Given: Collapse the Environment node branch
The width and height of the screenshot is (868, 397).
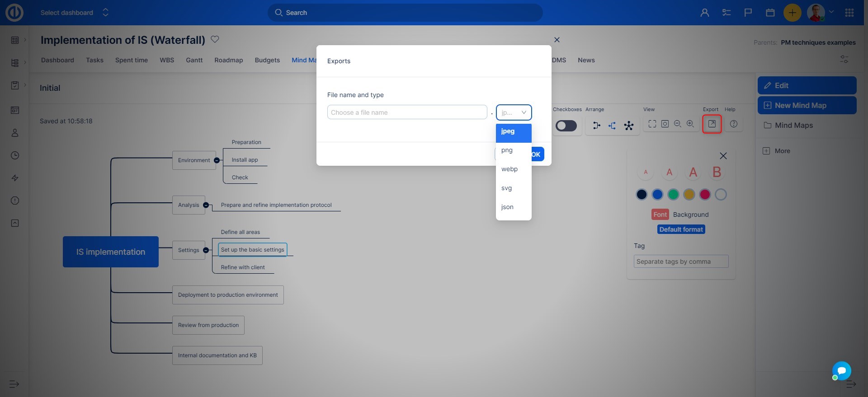Looking at the screenshot, I should tap(217, 160).
